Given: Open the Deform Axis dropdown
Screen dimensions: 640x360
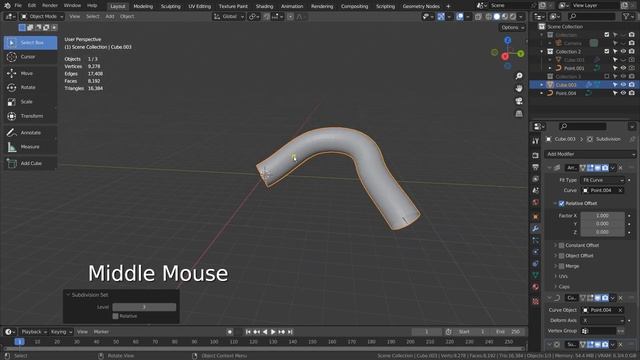Looking at the screenshot, I should pyautogui.click(x=602, y=320).
